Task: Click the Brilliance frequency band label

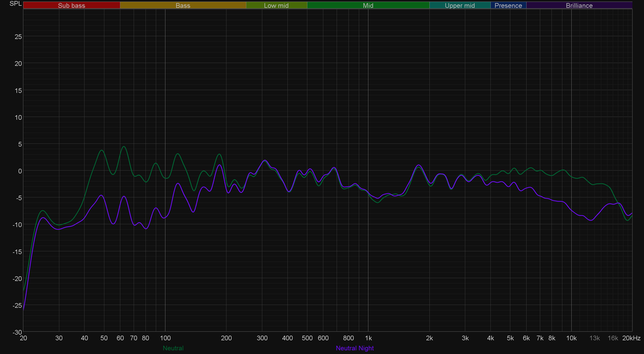Action: (x=579, y=5)
